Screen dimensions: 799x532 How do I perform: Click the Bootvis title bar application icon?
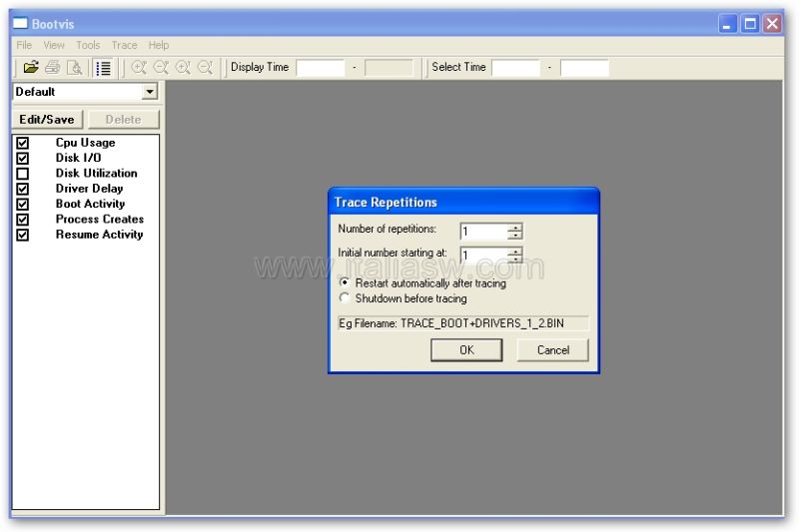[20, 23]
